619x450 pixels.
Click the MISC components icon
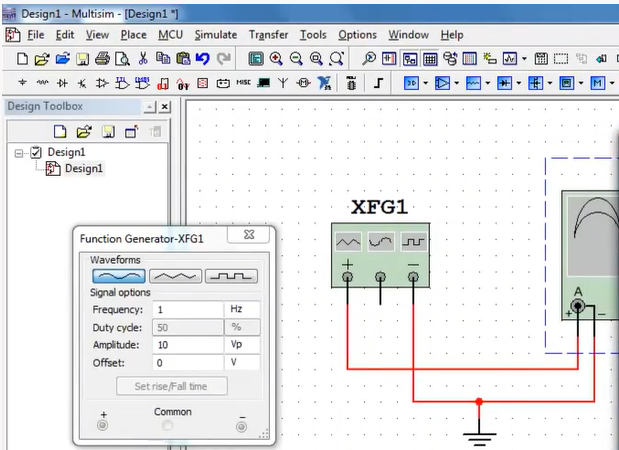[x=244, y=82]
